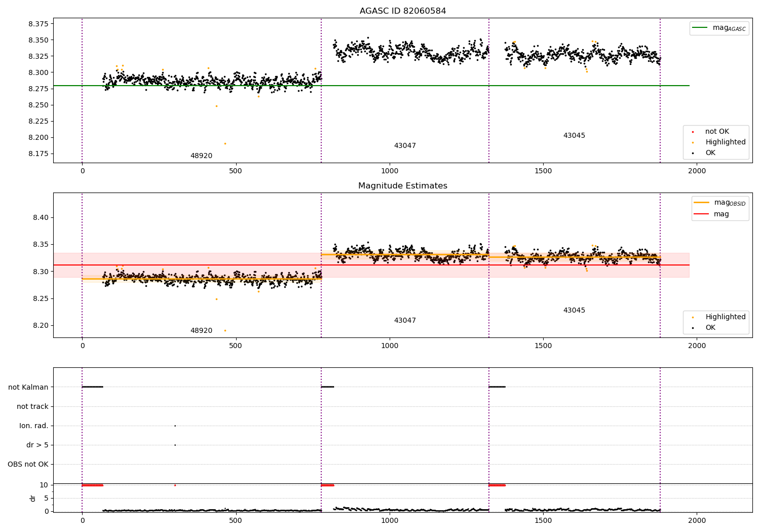Click the 8.40 y-axis tick label
Viewport: 760px width, 532px height.
pyautogui.click(x=41, y=218)
